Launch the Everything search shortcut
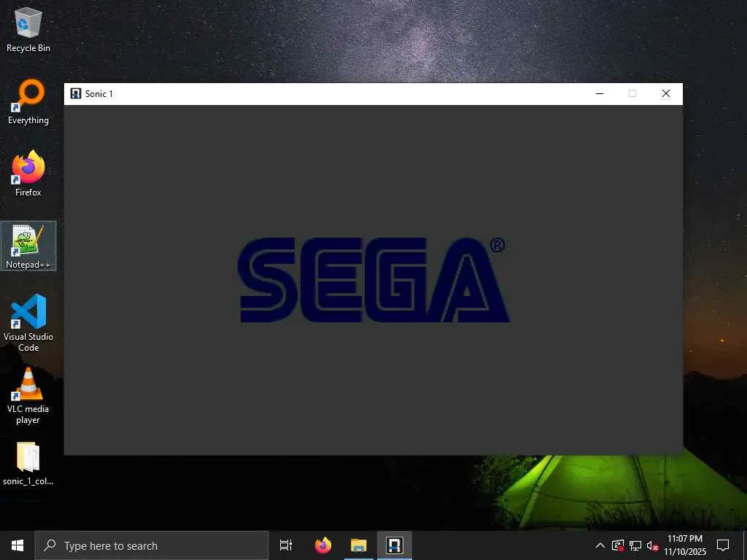 (x=28, y=102)
